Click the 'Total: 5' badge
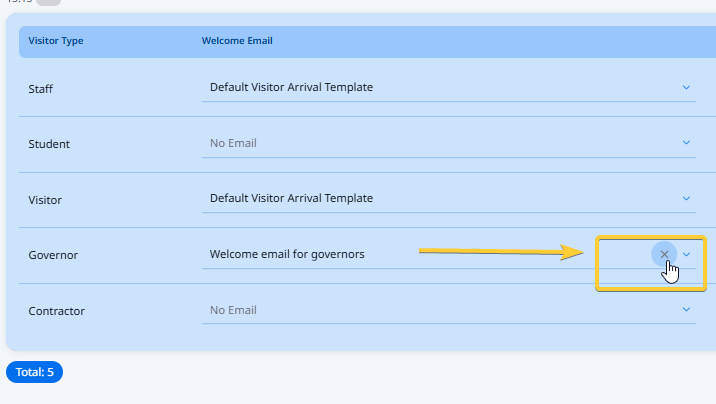Image resolution: width=716 pixels, height=404 pixels. coord(35,372)
